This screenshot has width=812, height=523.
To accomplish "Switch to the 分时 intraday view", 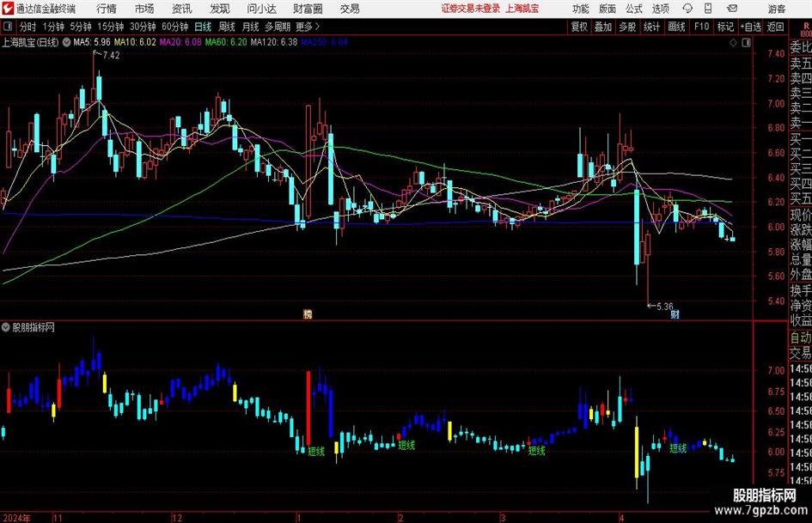I will tap(27, 27).
